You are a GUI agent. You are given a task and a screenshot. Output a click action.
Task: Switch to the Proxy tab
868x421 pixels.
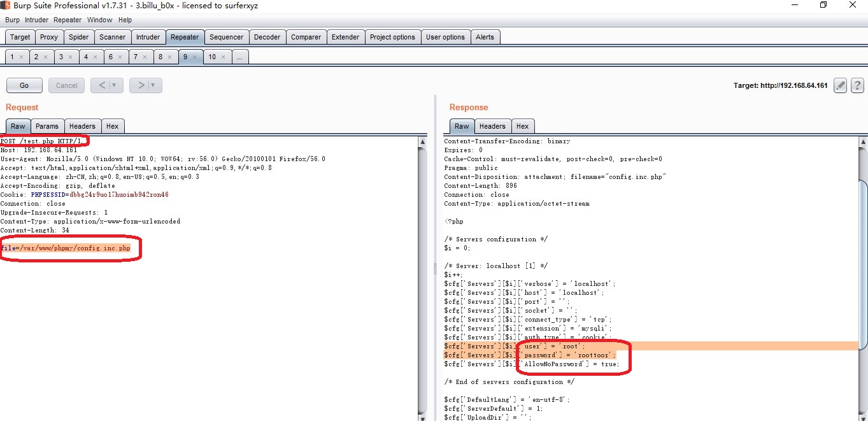(x=49, y=37)
